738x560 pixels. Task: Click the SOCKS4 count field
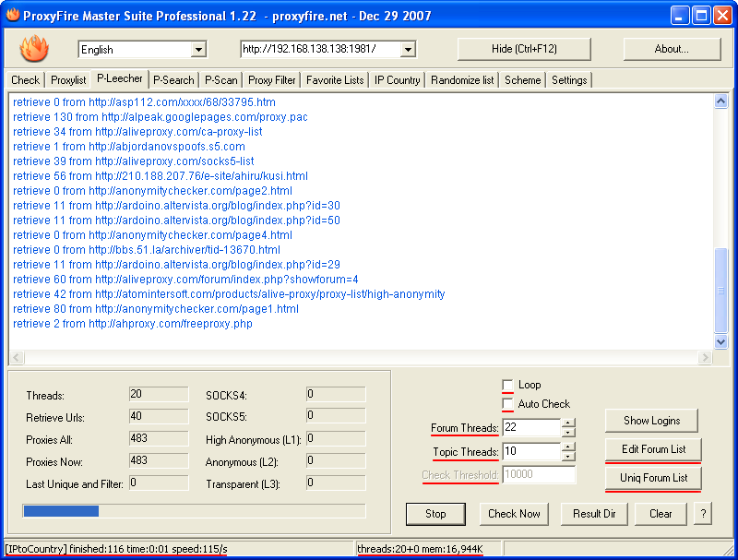(336, 394)
